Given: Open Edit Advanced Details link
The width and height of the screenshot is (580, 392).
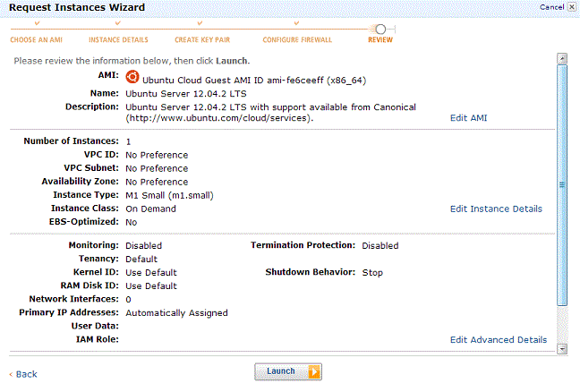Looking at the screenshot, I should point(499,340).
